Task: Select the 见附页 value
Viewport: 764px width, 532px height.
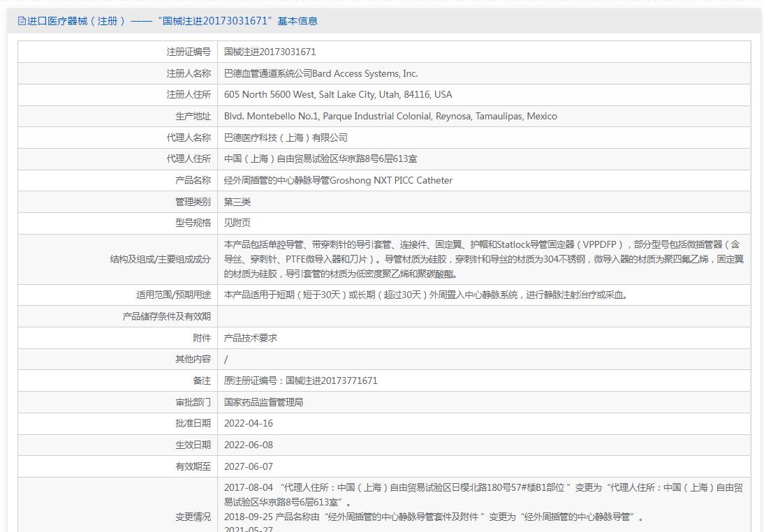Action: pos(237,223)
